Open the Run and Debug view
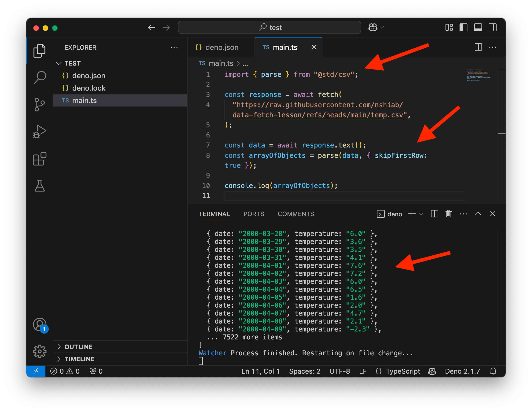Image resolution: width=532 pixels, height=412 pixels. click(x=40, y=132)
